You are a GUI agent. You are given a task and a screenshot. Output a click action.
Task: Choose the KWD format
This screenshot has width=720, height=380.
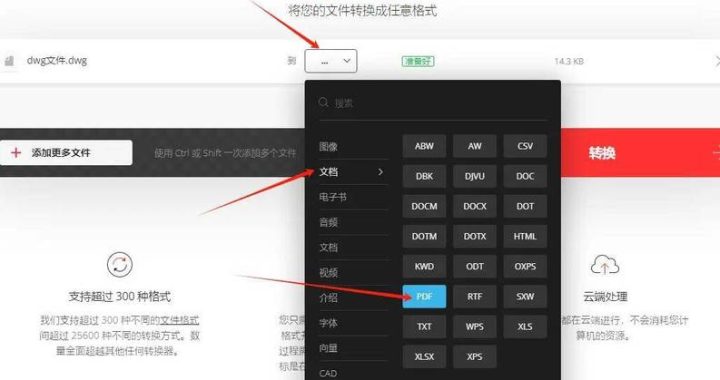[x=424, y=267]
